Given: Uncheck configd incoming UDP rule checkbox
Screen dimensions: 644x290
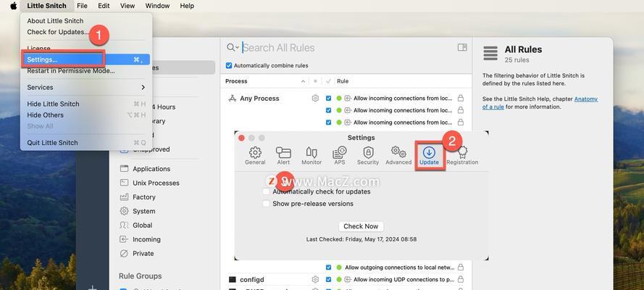Looking at the screenshot, I should pos(328,279).
